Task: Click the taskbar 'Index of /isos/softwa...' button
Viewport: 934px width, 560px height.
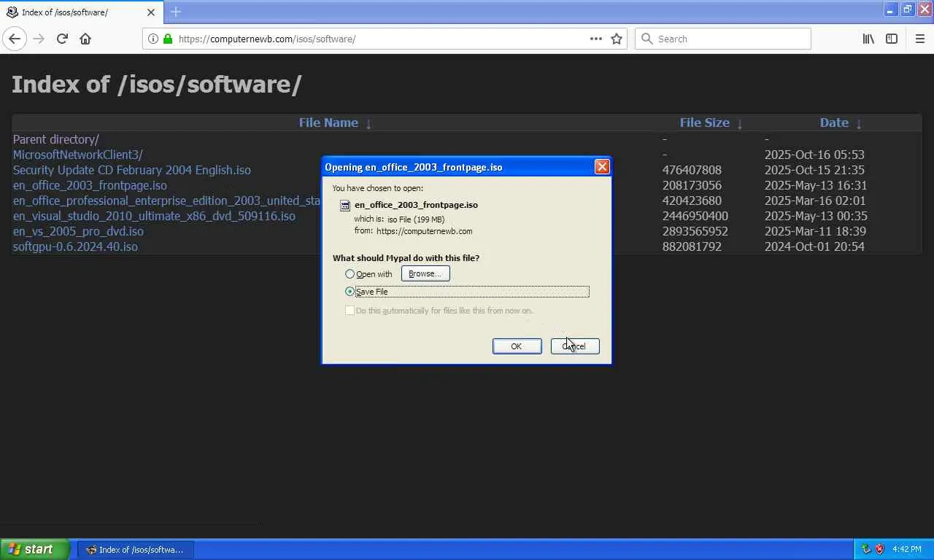Action: (x=136, y=549)
